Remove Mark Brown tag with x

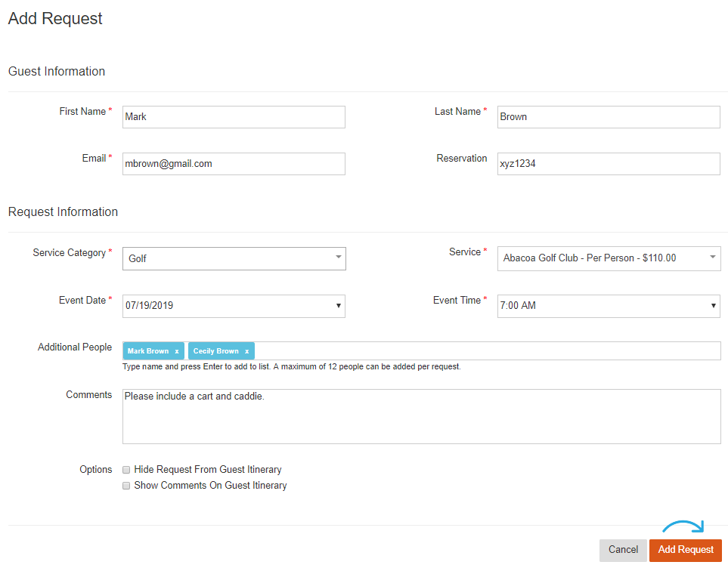click(x=177, y=351)
